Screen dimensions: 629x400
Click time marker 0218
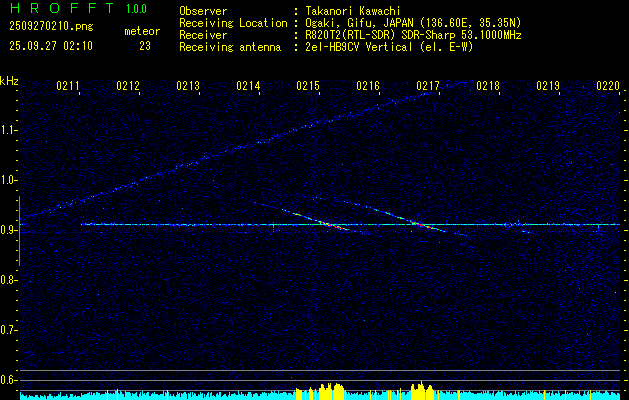click(x=488, y=85)
